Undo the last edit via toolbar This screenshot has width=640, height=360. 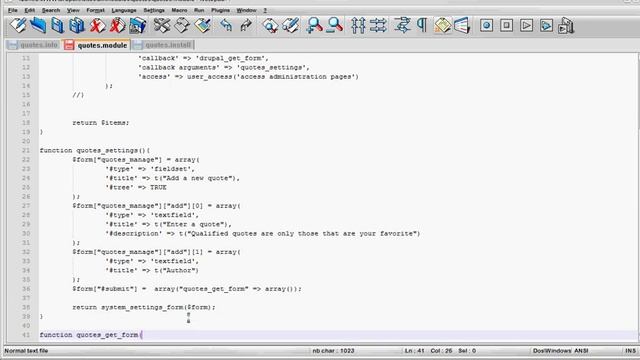coord(226,26)
